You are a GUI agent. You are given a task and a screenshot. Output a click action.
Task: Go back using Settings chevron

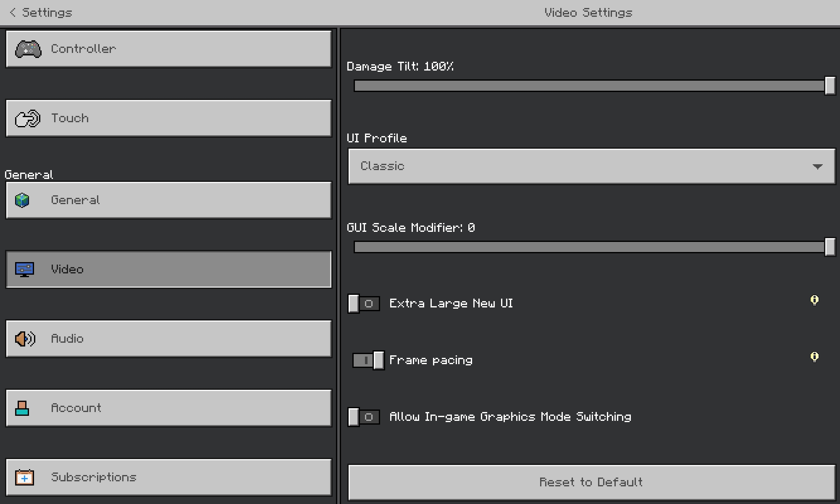pyautogui.click(x=13, y=13)
